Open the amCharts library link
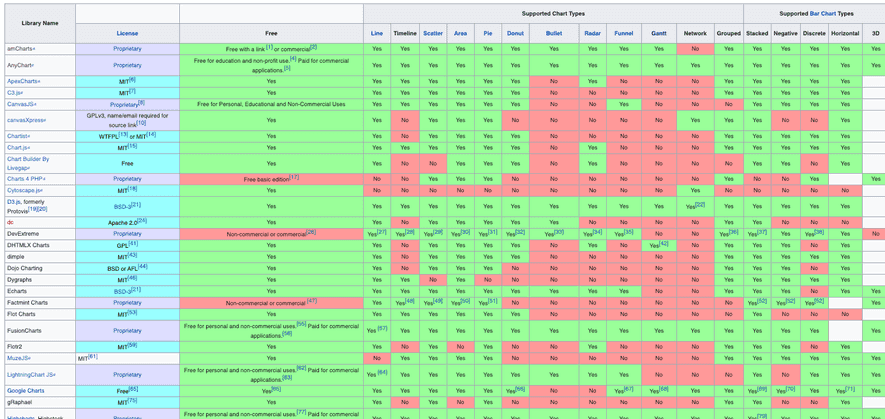 20,48
